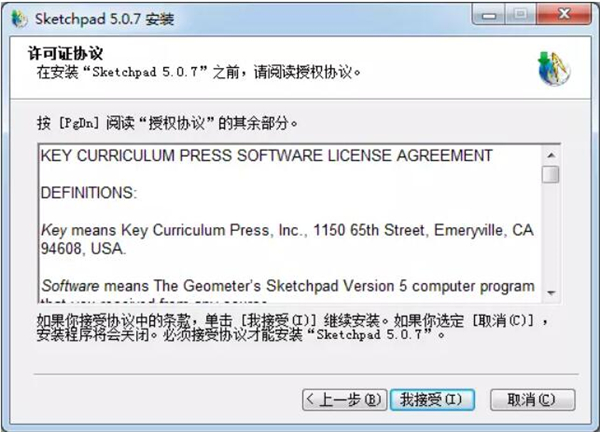
Task: Click the DEFINITIONS: line in the license text
Action: (89, 192)
